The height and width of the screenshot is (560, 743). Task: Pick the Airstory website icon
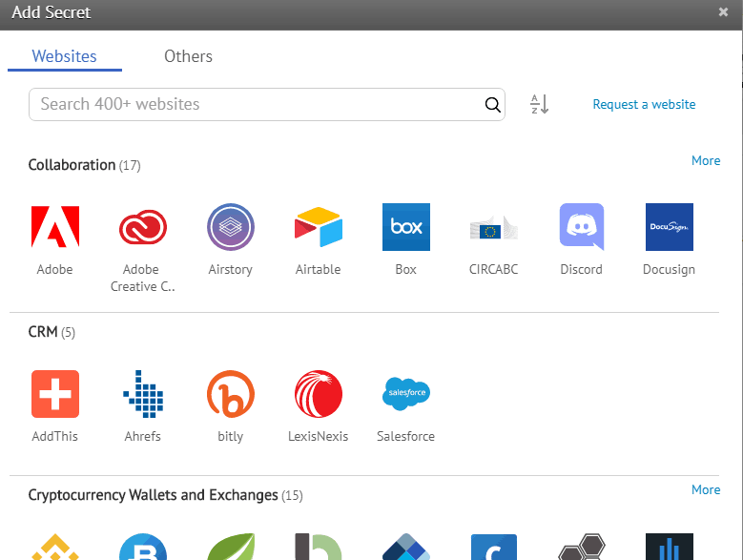230,227
